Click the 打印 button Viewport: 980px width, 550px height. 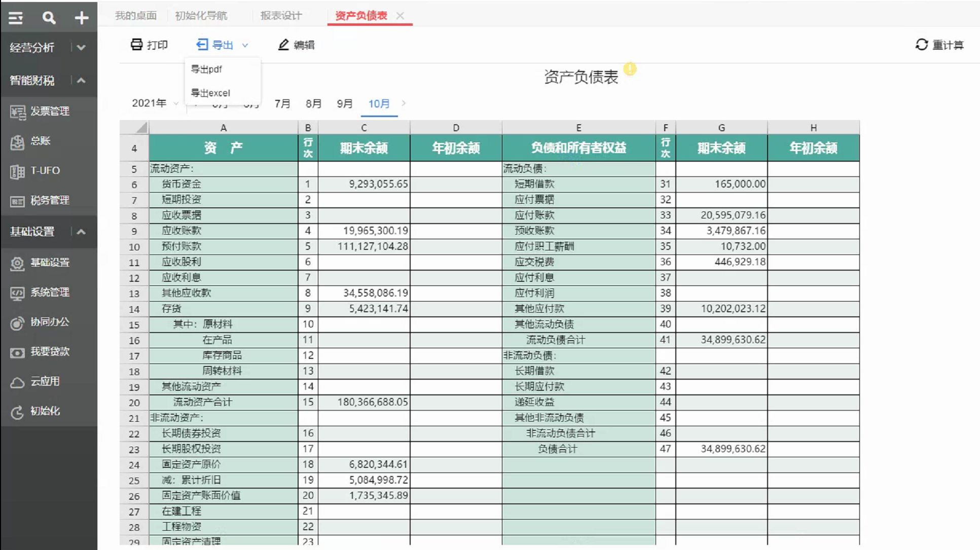pyautogui.click(x=149, y=45)
